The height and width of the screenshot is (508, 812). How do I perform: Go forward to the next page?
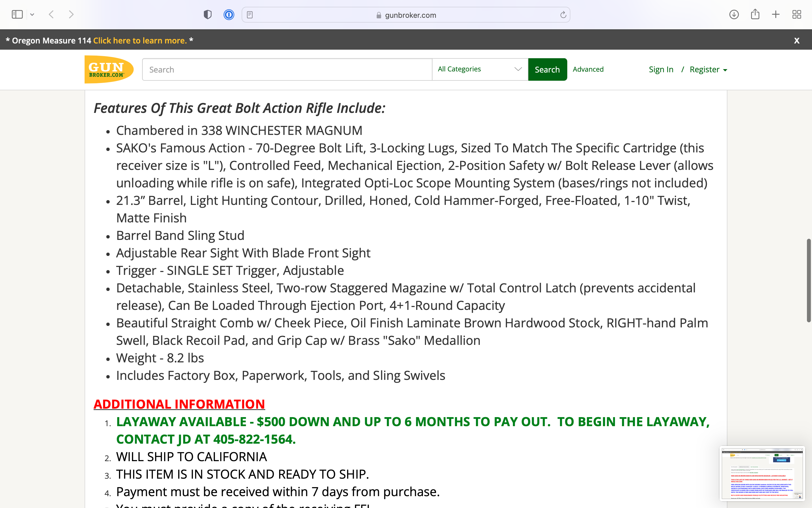pyautogui.click(x=71, y=14)
